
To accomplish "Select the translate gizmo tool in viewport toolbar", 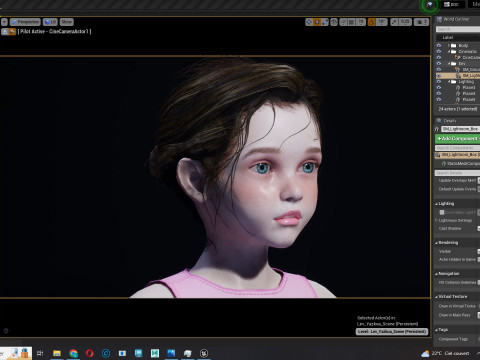I will point(309,22).
